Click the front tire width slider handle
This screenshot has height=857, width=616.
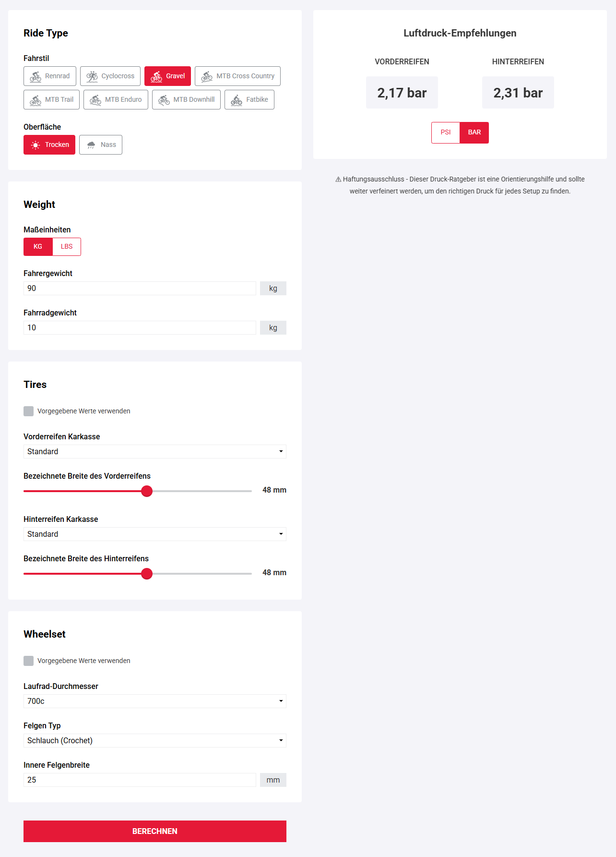pyautogui.click(x=147, y=491)
